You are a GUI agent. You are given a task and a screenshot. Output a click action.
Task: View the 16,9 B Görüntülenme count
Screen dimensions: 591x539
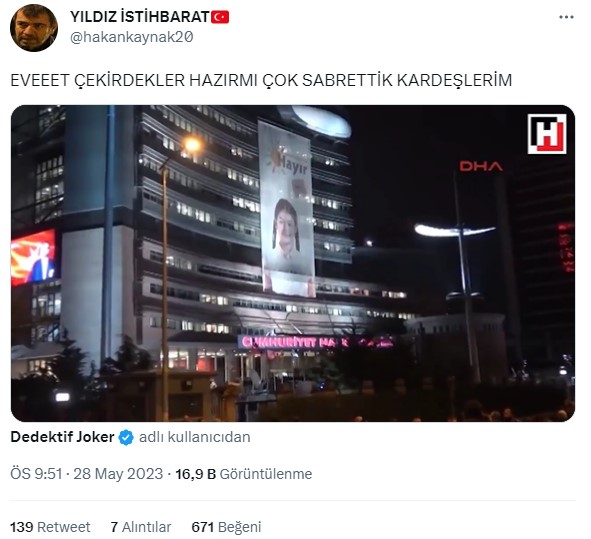pyautogui.click(x=243, y=474)
